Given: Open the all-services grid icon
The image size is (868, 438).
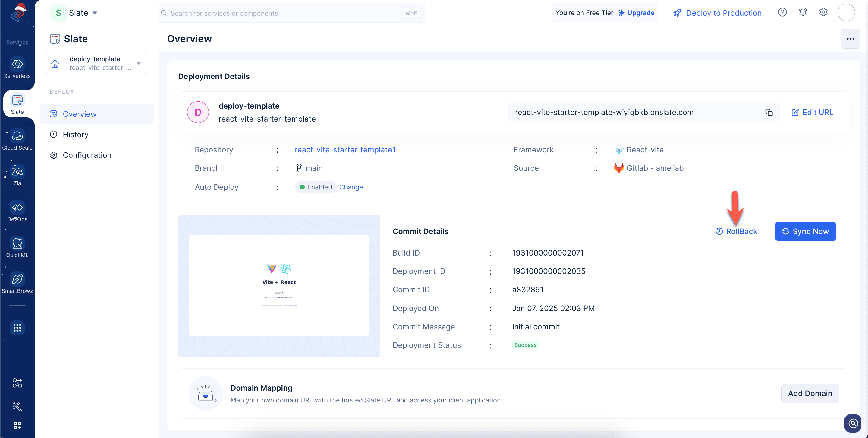Looking at the screenshot, I should click(17, 328).
